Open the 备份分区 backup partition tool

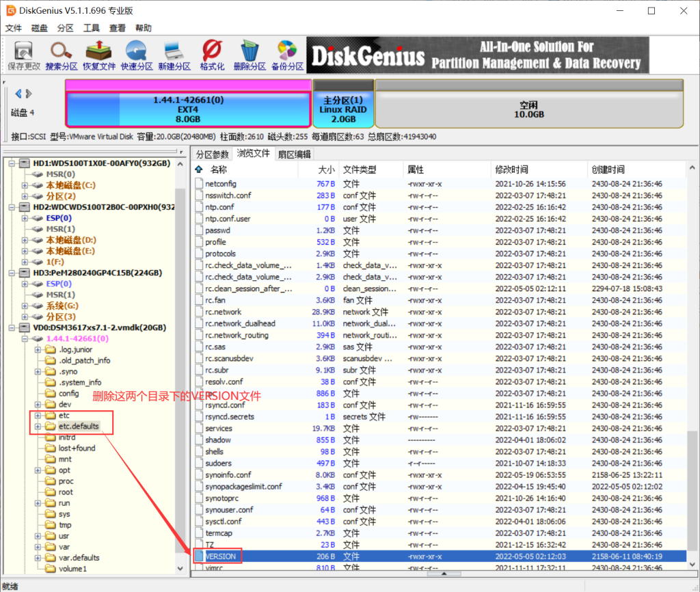(x=287, y=55)
